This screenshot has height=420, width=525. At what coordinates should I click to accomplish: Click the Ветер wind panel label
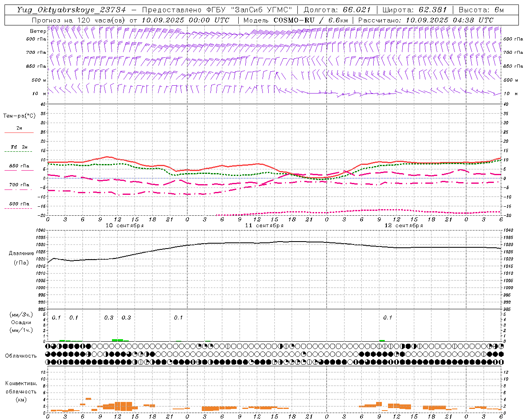(38, 31)
